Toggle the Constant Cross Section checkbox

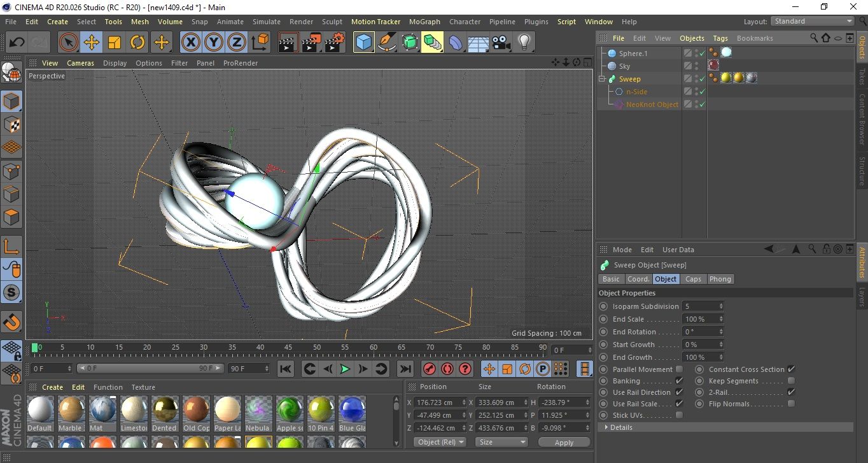[791, 369]
